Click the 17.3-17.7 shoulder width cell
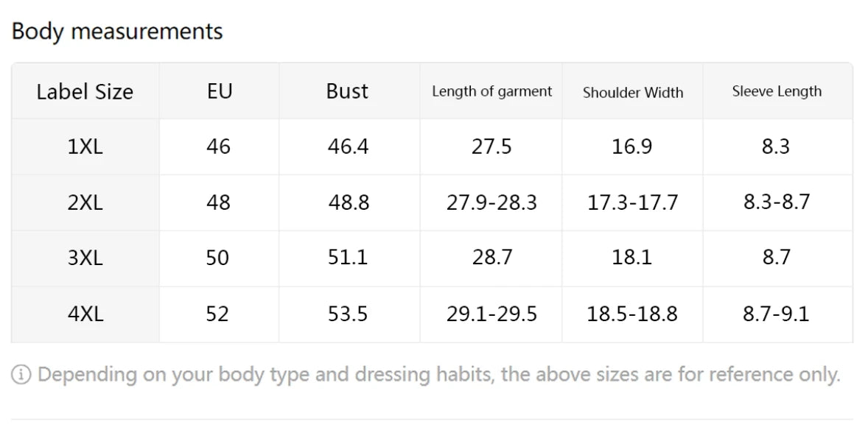The height and width of the screenshot is (430, 868). click(x=632, y=202)
